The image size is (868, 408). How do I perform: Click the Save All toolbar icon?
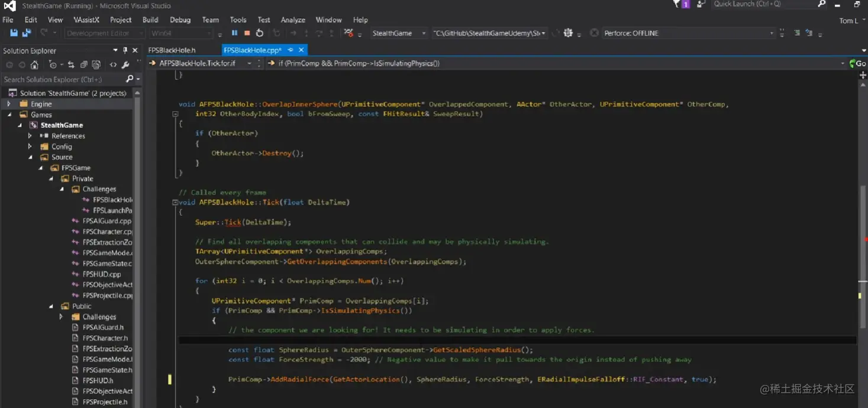[26, 33]
